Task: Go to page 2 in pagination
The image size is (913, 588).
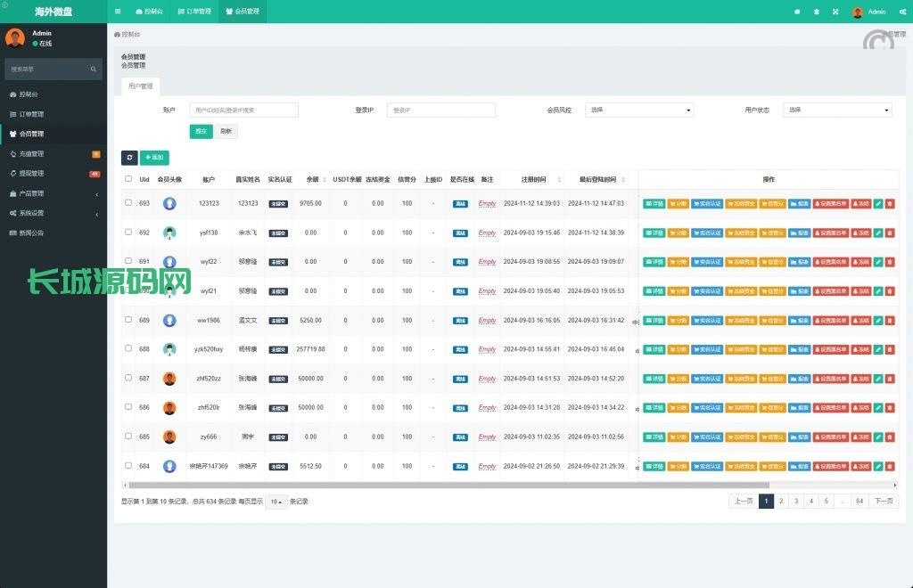Action: pyautogui.click(x=780, y=502)
